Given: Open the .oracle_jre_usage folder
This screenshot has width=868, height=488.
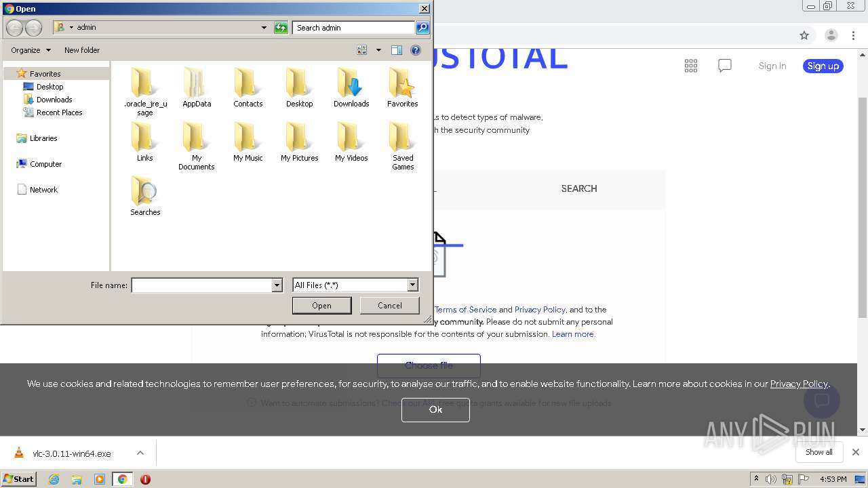Looking at the screenshot, I should point(145,91).
